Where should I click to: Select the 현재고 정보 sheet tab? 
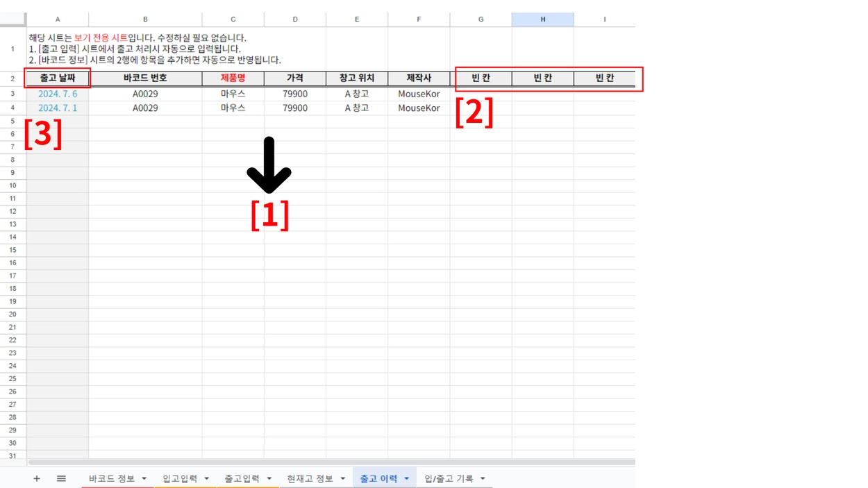coord(310,478)
